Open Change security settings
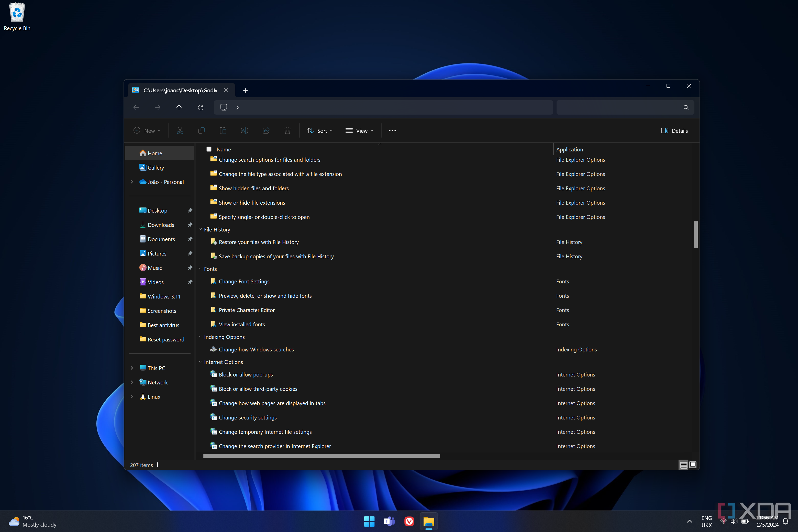Screen dimensions: 798x532 click(x=248, y=418)
